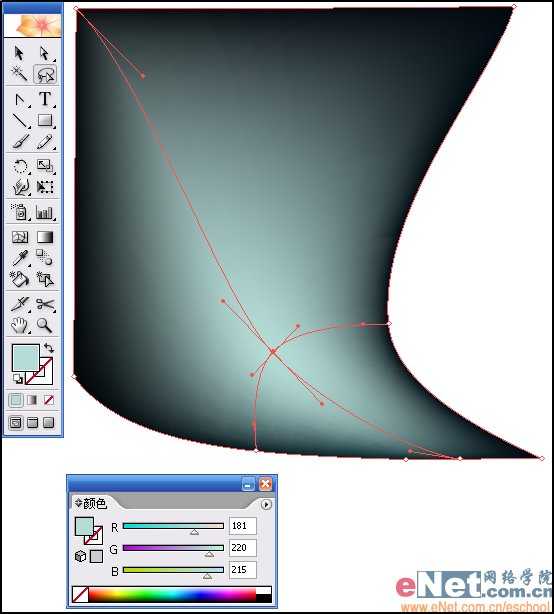
Task: Select the Live Paint Selection tool
Action: (x=45, y=279)
